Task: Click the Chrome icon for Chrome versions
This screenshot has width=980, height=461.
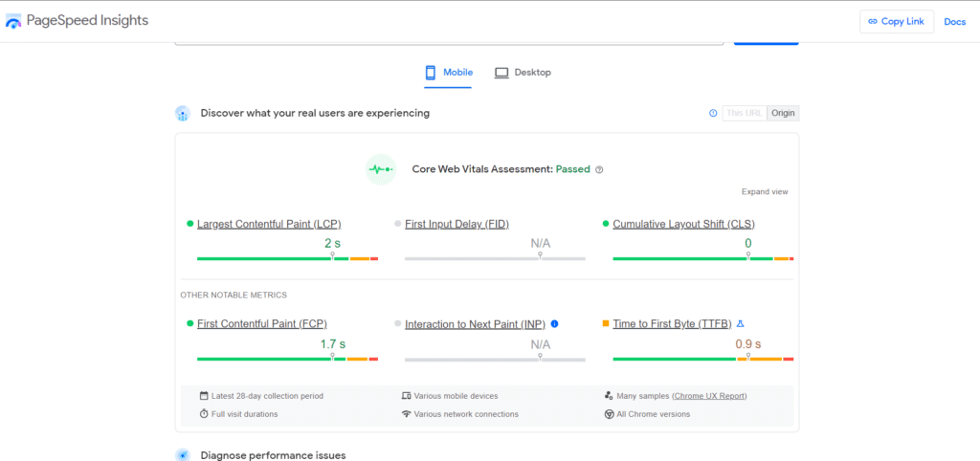Action: click(x=609, y=414)
